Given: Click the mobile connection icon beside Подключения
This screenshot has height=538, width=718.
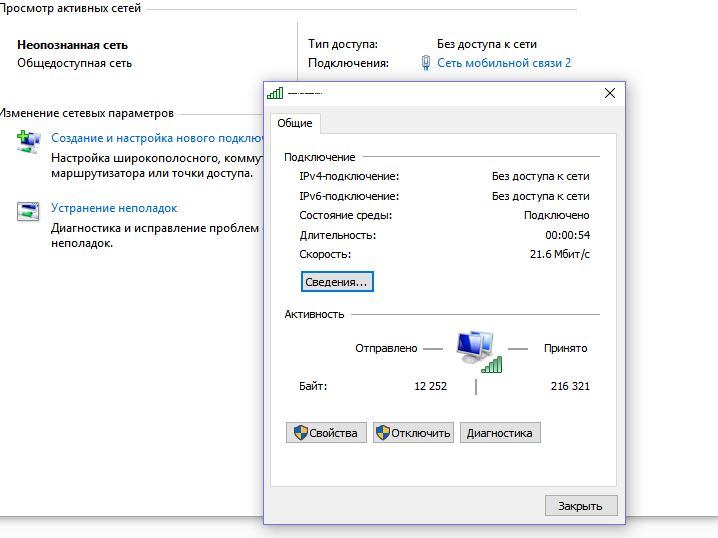Looking at the screenshot, I should tap(426, 63).
